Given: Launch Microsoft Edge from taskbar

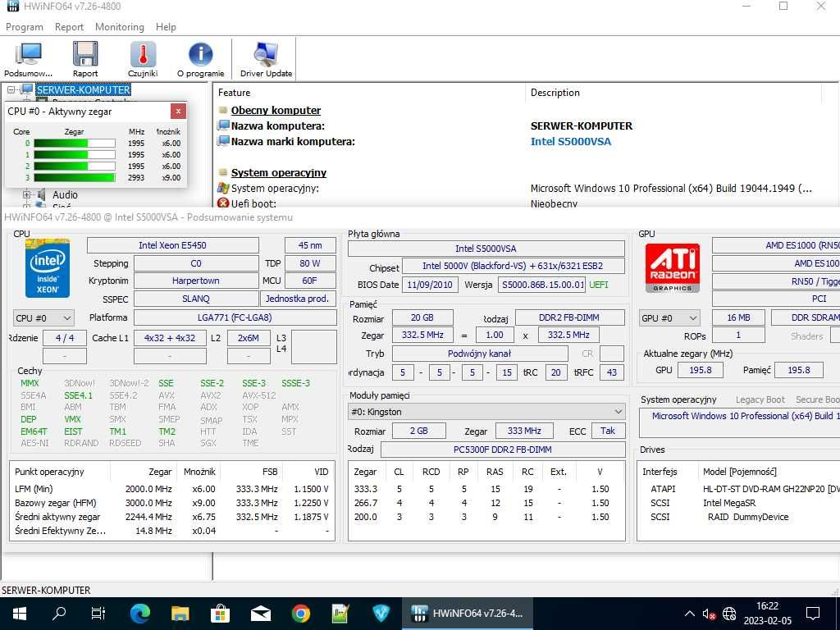Looking at the screenshot, I should pyautogui.click(x=139, y=614).
